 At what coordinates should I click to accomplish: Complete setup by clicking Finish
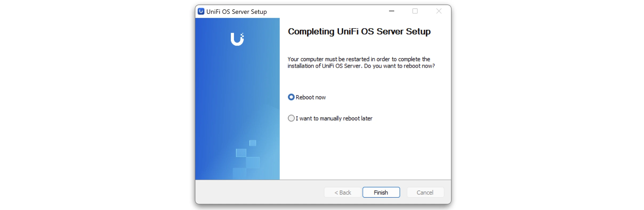381,192
